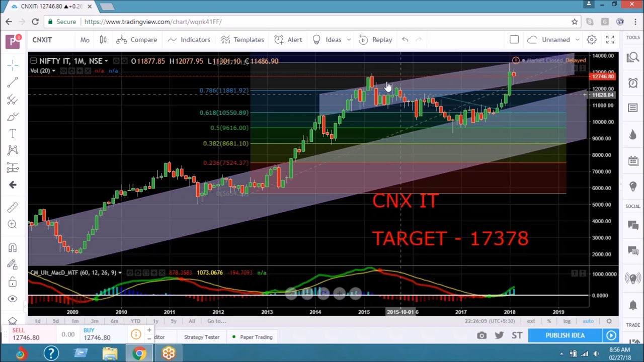
Task: Toggle stay in drawing mode pencil-lock
Action: tap(13, 264)
